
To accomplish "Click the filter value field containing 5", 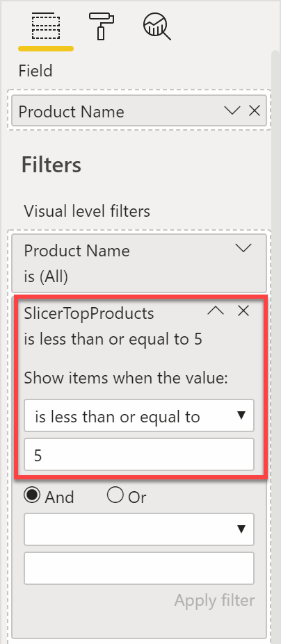I will [x=139, y=454].
